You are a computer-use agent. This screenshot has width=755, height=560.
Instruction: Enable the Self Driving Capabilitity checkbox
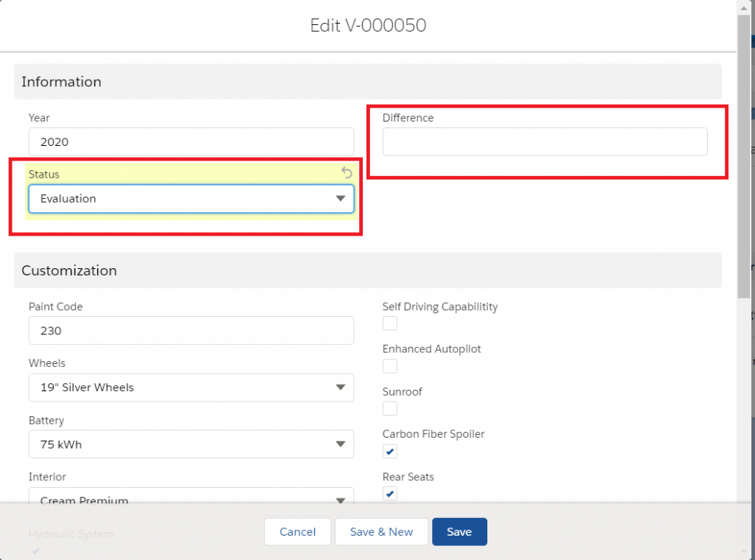[389, 323]
